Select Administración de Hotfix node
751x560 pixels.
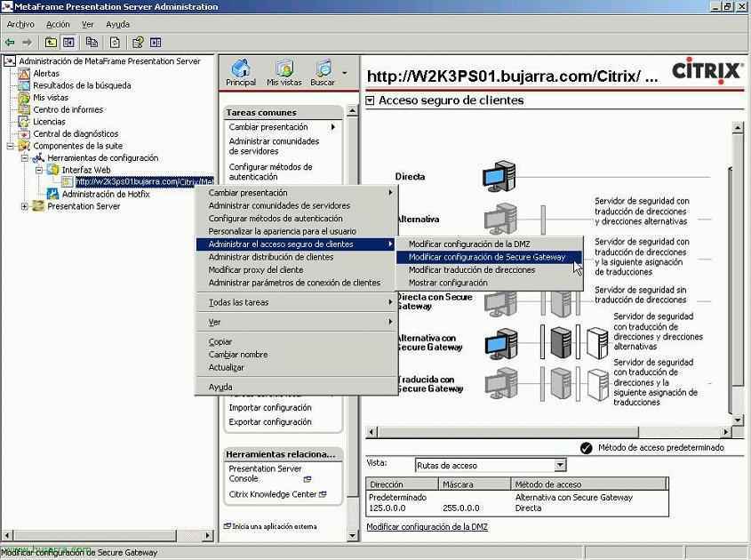pos(106,194)
